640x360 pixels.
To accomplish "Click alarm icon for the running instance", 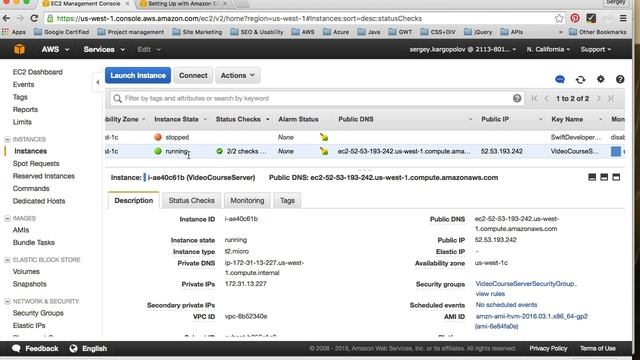I will 324,151.
